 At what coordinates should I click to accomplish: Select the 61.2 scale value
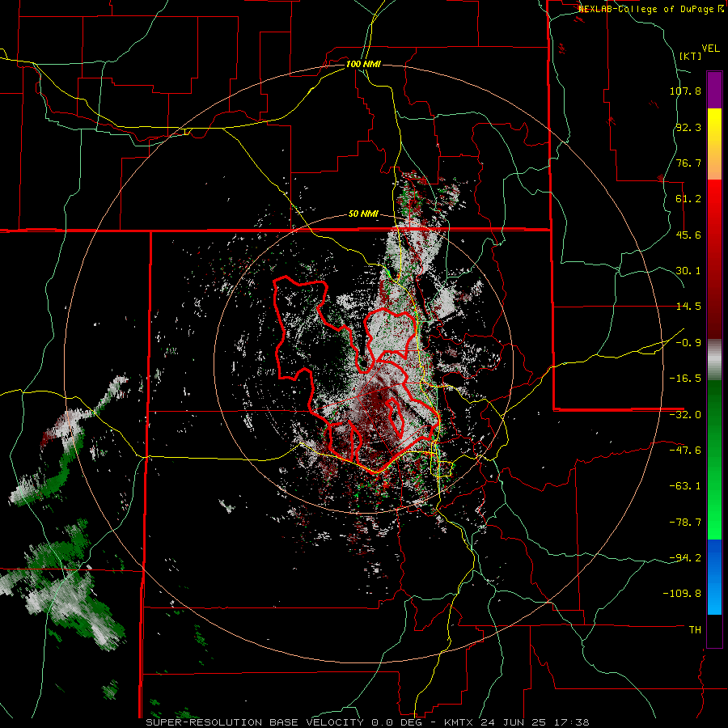coord(688,199)
